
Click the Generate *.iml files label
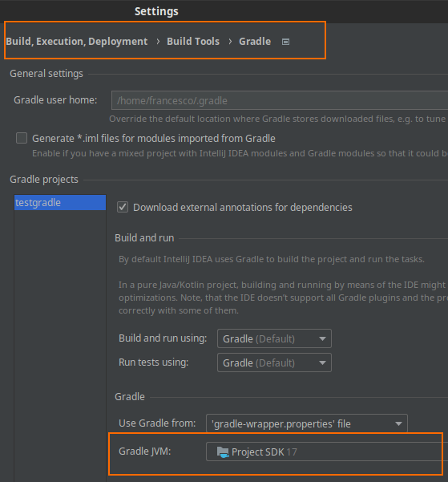pos(154,139)
